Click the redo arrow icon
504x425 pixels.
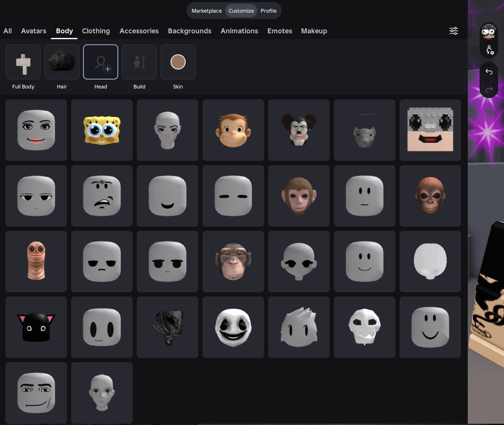point(488,89)
